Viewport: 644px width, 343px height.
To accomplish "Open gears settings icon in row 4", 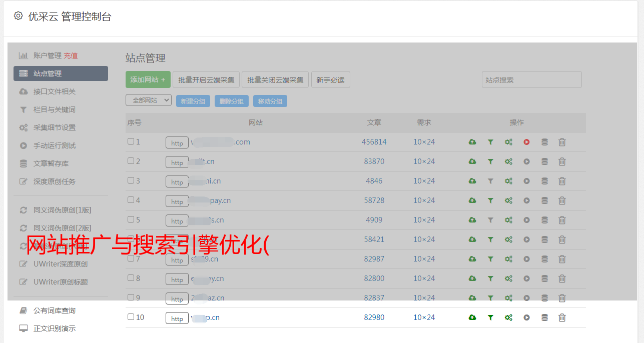I will pyautogui.click(x=508, y=200).
